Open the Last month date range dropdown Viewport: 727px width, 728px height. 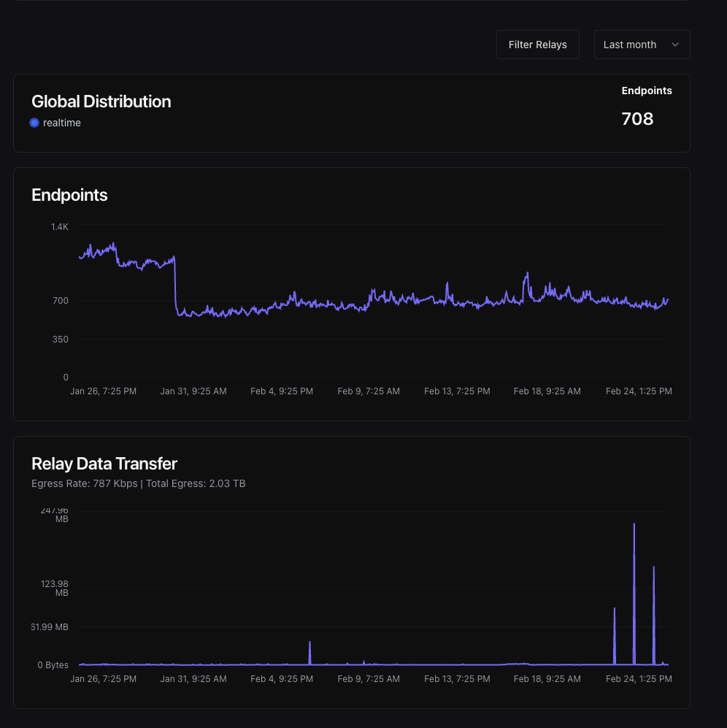641,45
